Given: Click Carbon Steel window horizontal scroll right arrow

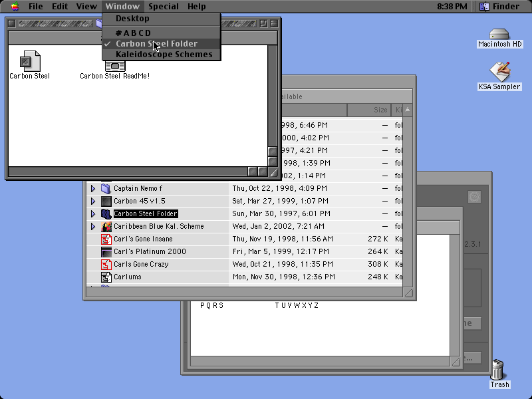Looking at the screenshot, I should click(x=263, y=172).
